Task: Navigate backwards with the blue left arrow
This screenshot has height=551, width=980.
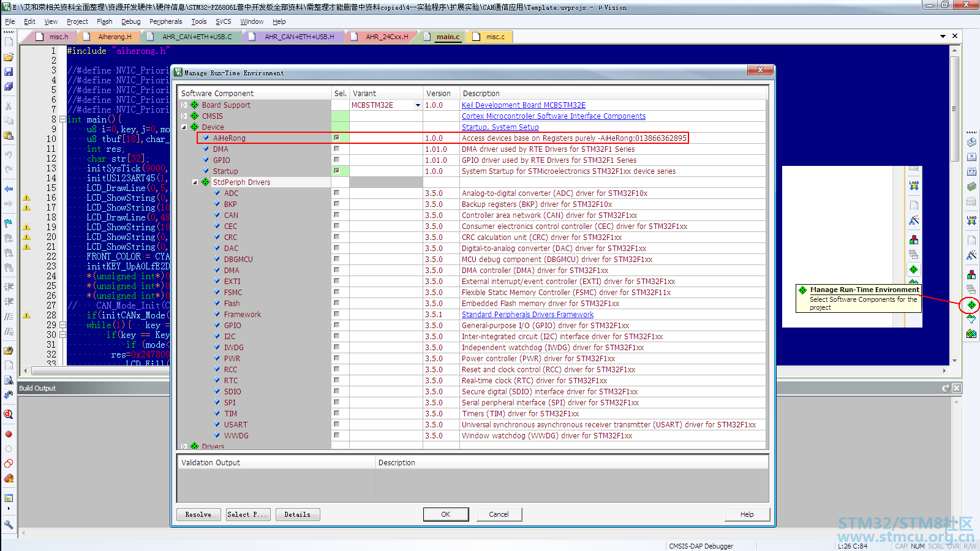Action: [9, 189]
